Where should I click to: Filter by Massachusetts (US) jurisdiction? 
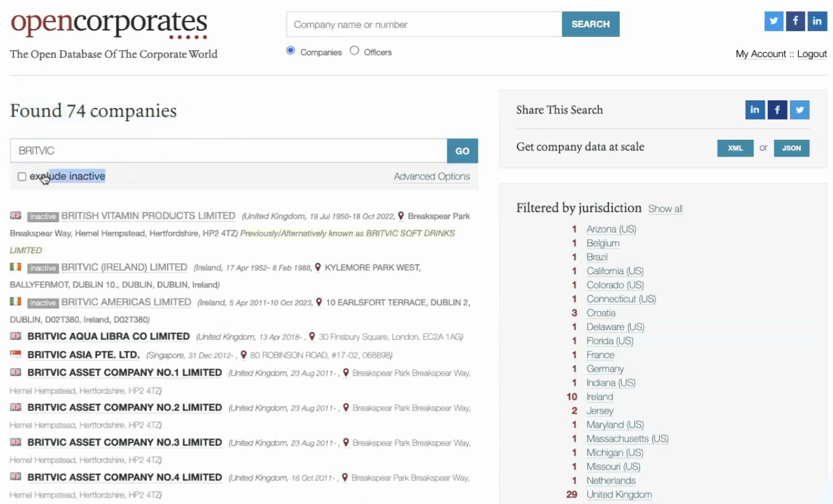pyautogui.click(x=628, y=438)
